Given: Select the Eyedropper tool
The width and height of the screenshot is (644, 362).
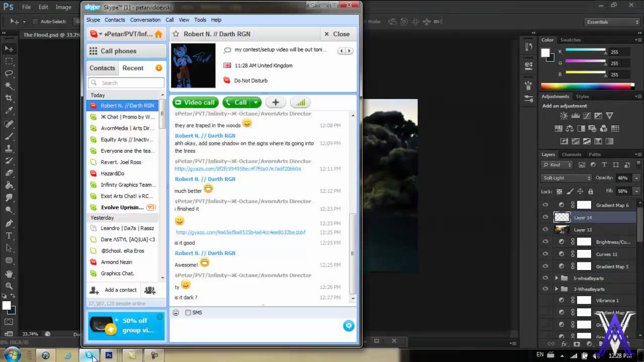Looking at the screenshot, I should point(9,111).
